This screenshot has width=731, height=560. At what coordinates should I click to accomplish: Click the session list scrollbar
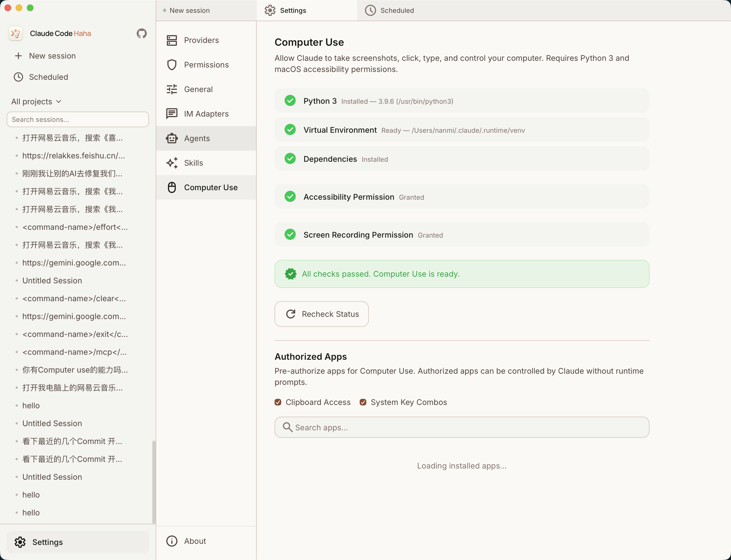click(154, 482)
